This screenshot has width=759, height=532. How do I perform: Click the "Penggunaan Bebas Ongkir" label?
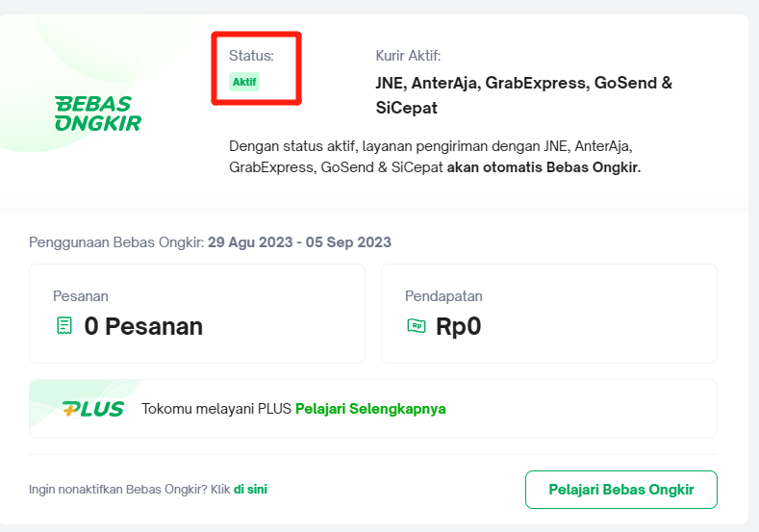(117, 242)
